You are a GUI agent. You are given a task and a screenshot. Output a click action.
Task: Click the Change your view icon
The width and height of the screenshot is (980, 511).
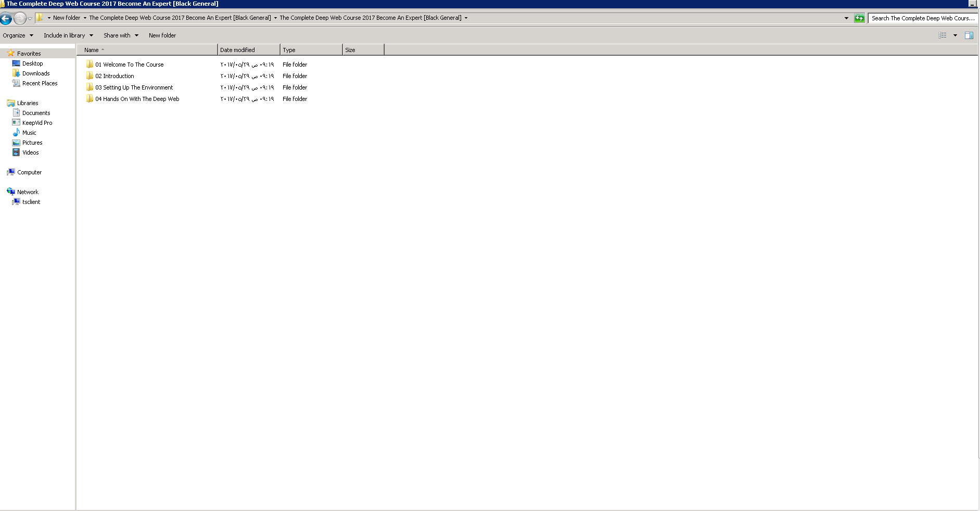click(x=942, y=35)
